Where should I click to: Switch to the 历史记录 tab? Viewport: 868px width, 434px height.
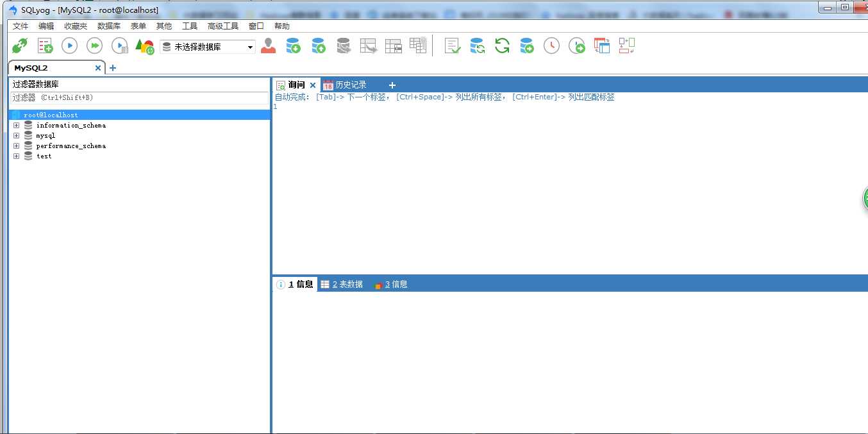345,85
